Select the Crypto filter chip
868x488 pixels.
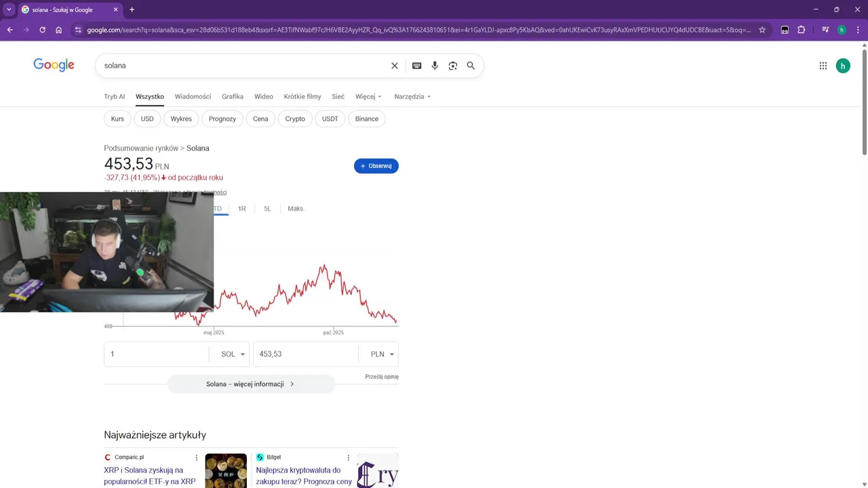coord(295,119)
